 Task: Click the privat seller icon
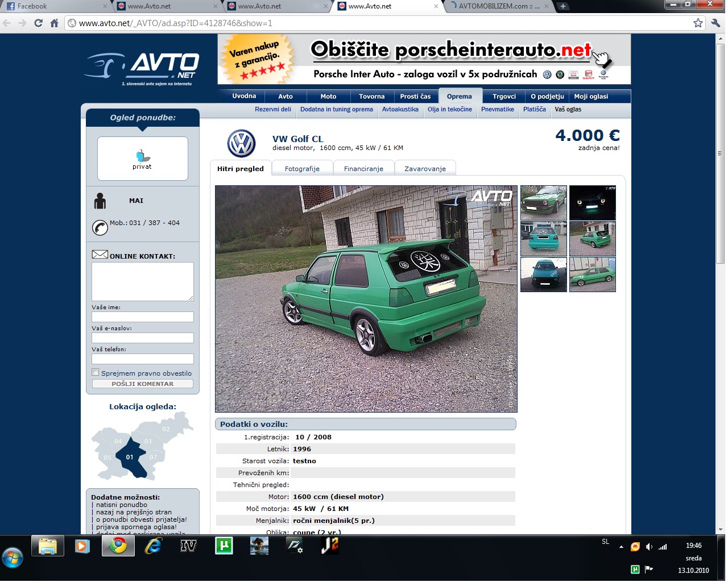tap(142, 159)
